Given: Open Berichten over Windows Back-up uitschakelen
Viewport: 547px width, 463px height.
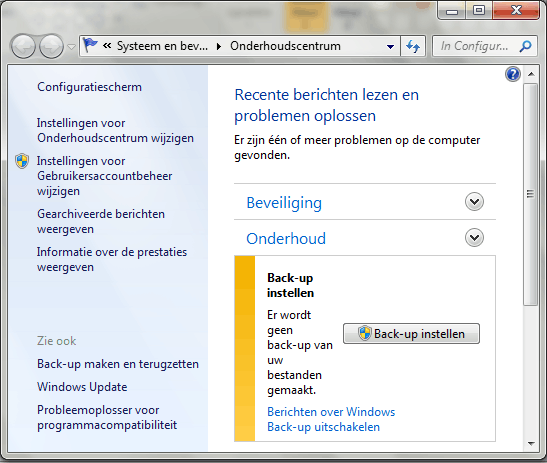Looking at the screenshot, I should (x=331, y=419).
